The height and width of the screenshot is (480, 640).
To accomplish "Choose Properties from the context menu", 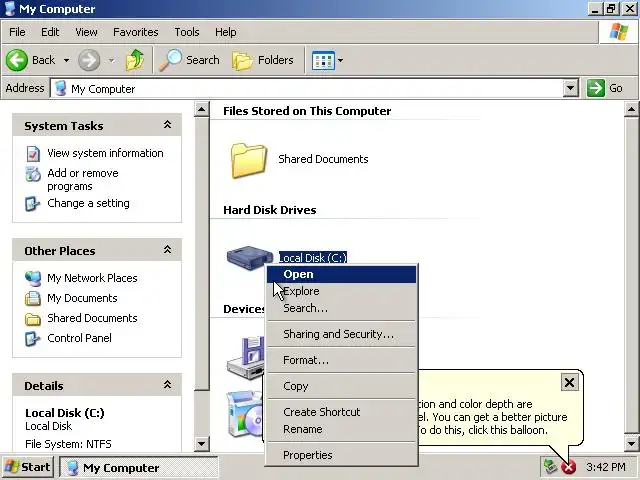I will (341, 455).
